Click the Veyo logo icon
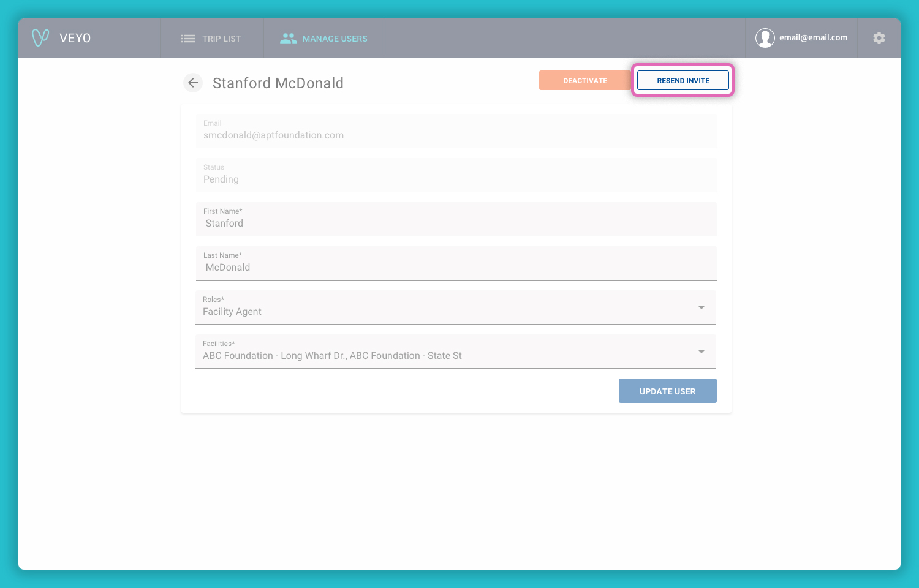The height and width of the screenshot is (588, 919). [x=40, y=38]
